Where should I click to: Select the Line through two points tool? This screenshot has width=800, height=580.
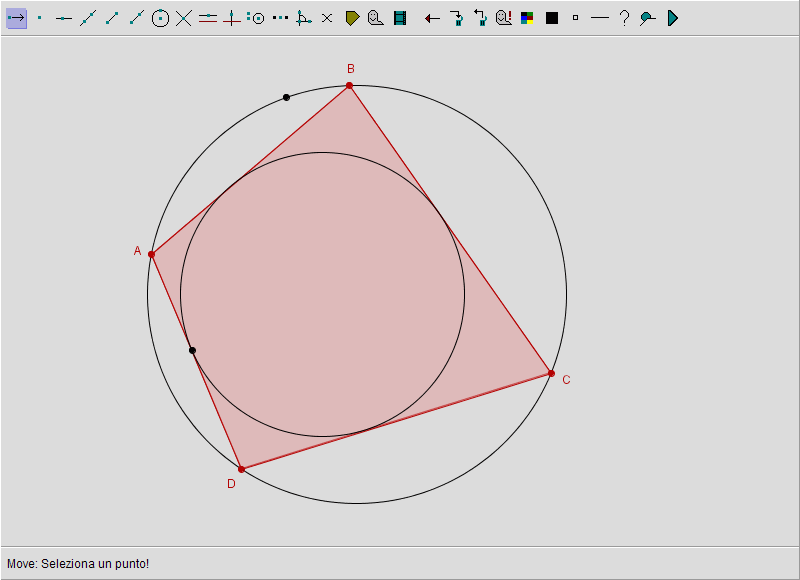[x=88, y=18]
